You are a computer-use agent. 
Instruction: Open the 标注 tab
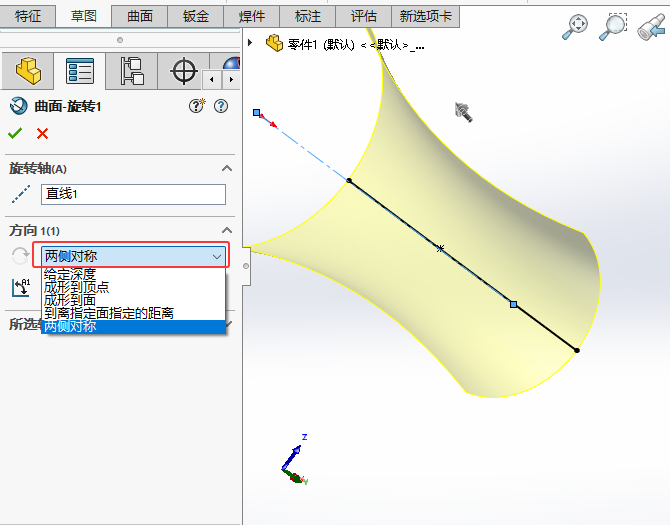308,16
